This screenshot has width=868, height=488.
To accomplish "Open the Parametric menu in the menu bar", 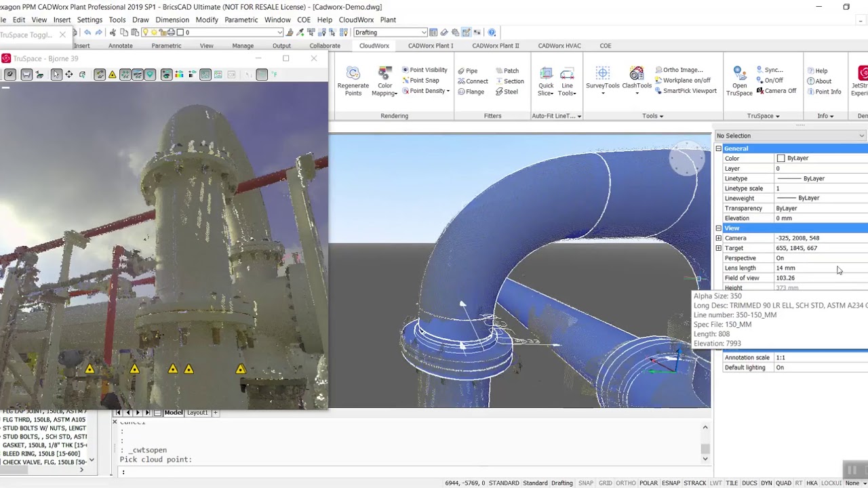I will click(x=241, y=20).
